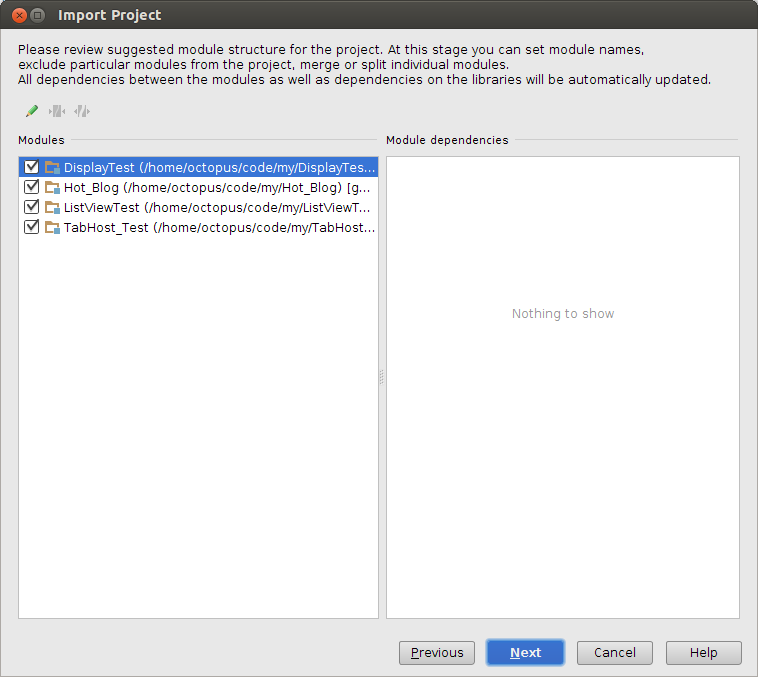Click the TabHost_Test module folder icon
The image size is (758, 677).
tap(52, 227)
